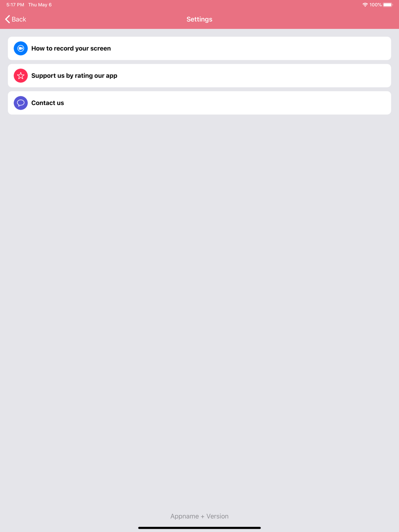Tap the Settings title in header
This screenshot has height=532, width=399.
(x=199, y=19)
